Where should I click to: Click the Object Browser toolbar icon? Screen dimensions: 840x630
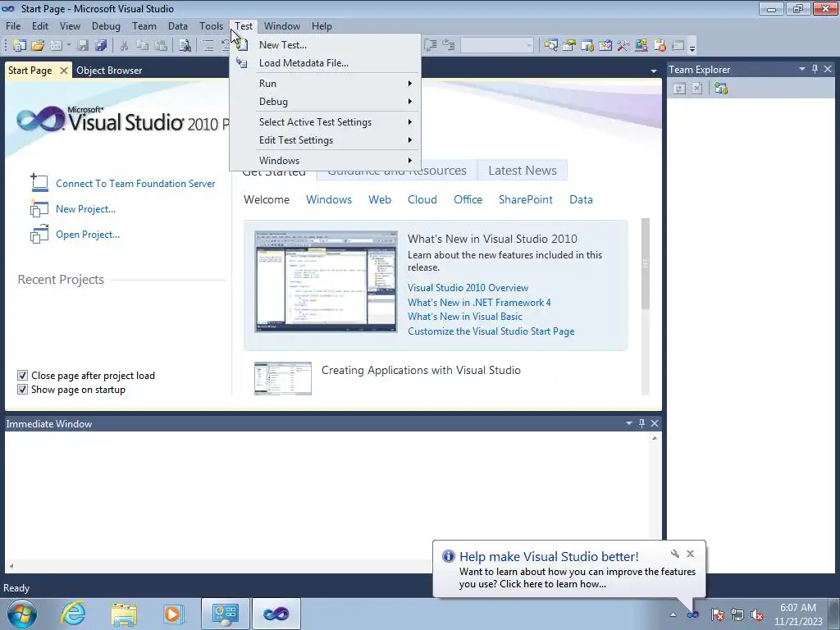pyautogui.click(x=605, y=46)
